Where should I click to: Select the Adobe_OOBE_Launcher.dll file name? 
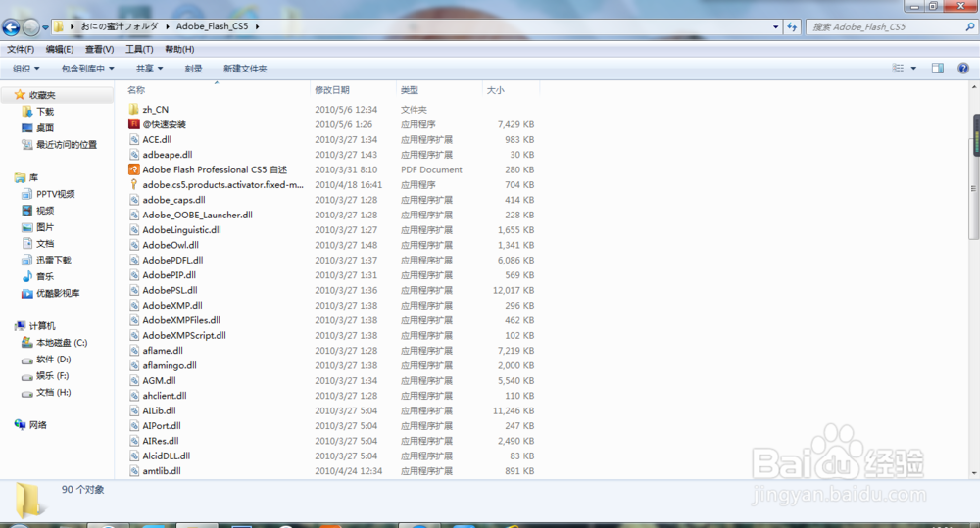[x=198, y=215]
